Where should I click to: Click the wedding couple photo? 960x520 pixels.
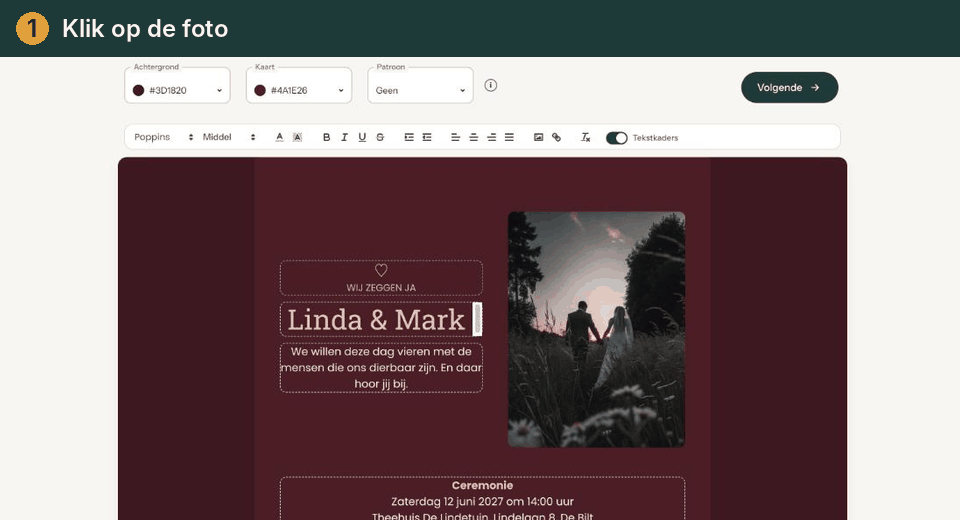click(x=596, y=329)
